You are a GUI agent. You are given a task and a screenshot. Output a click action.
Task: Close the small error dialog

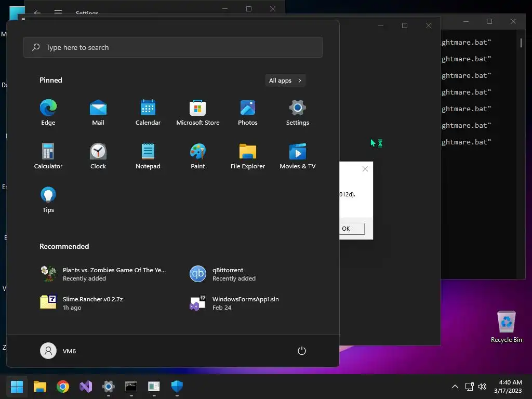pyautogui.click(x=365, y=169)
